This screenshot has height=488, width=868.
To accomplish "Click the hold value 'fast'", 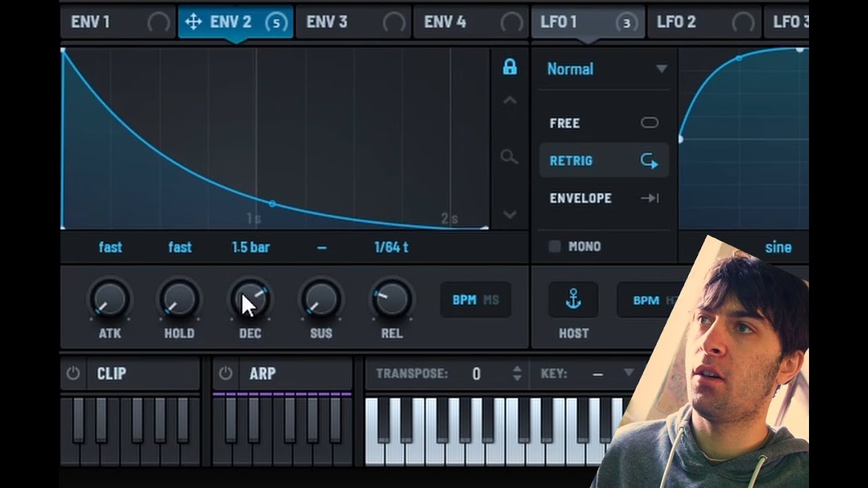I will point(180,247).
